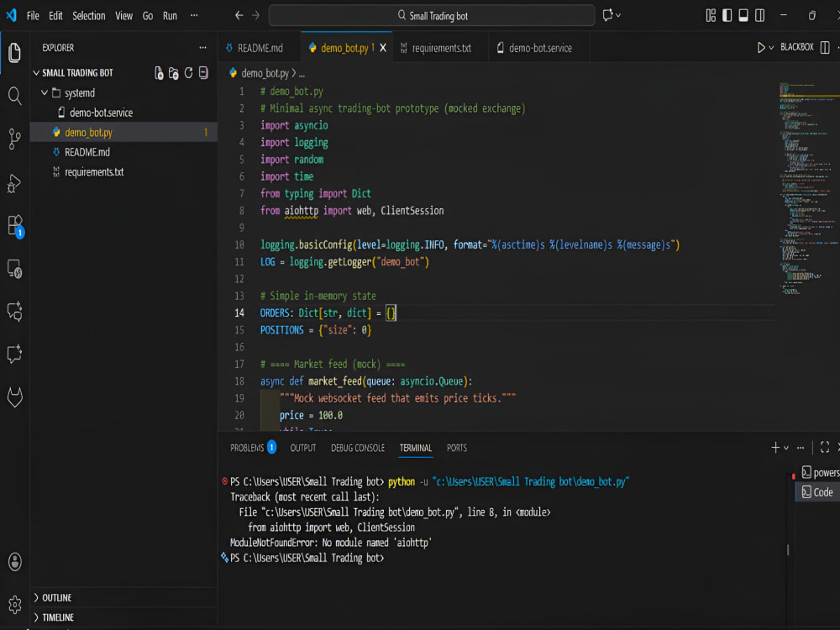
Task: Open the new terminal launch profile dropdown
Action: click(786, 448)
